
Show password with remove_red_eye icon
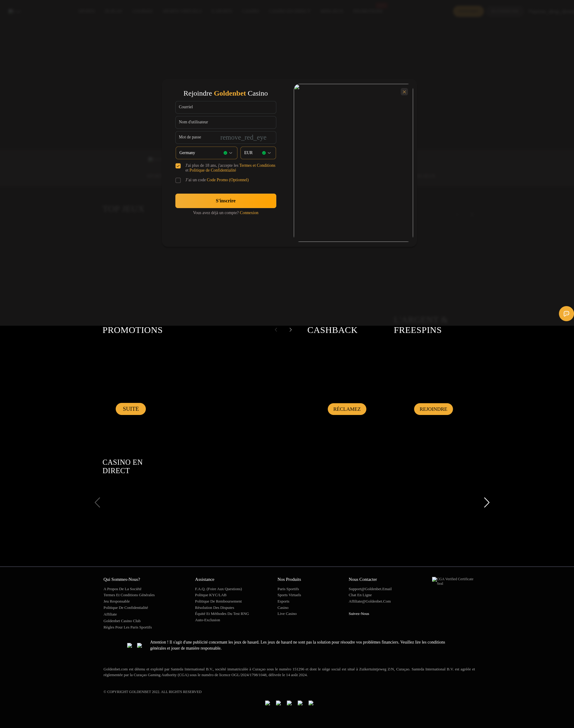243,137
